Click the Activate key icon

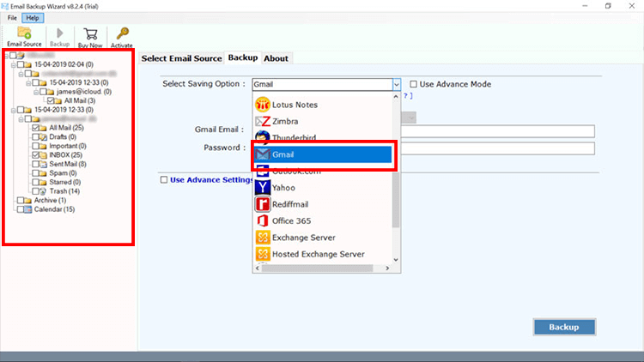(x=122, y=33)
